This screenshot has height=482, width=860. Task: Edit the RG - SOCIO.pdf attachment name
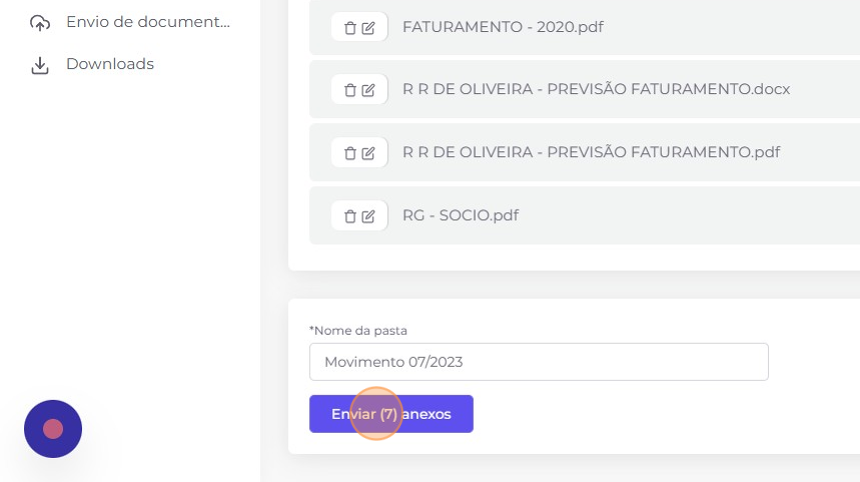coord(369,216)
